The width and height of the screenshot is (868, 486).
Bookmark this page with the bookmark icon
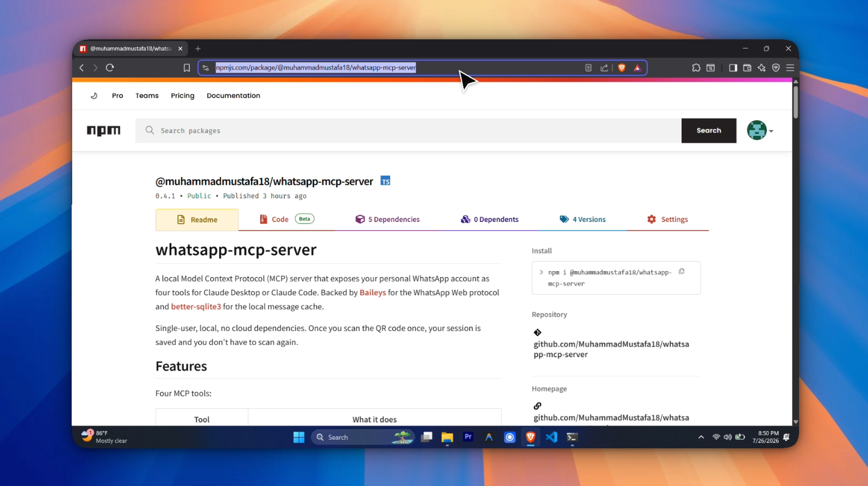point(186,68)
